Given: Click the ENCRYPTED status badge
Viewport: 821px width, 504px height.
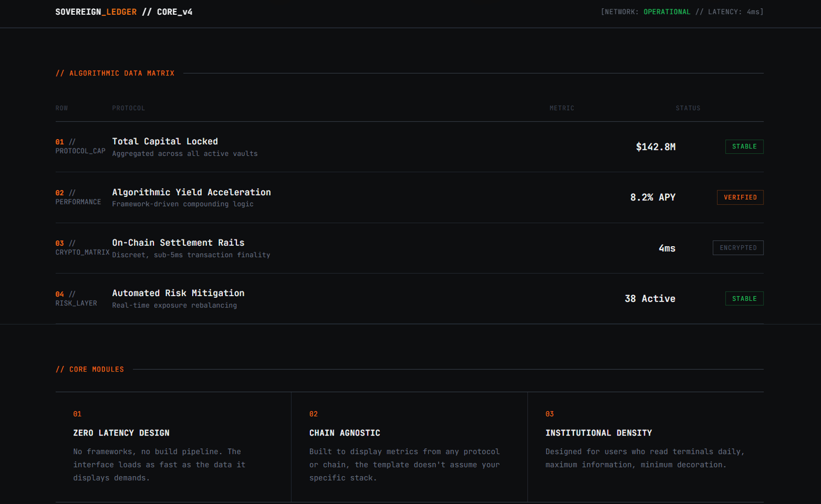Looking at the screenshot, I should [x=738, y=248].
